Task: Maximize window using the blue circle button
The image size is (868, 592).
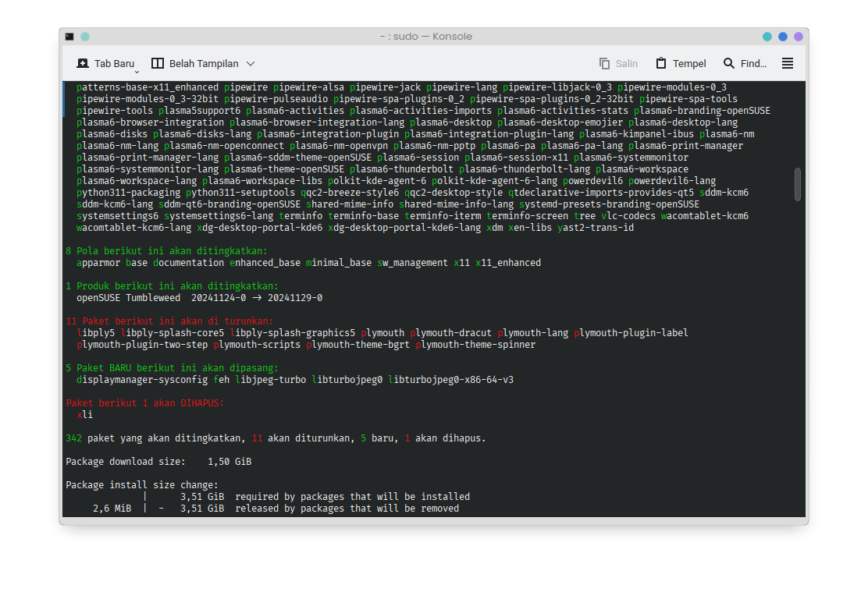Action: [x=783, y=37]
